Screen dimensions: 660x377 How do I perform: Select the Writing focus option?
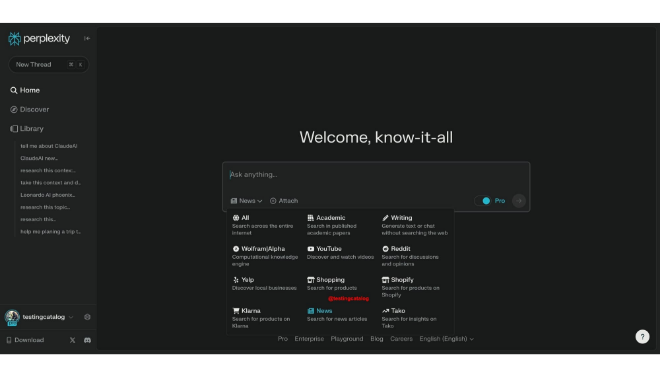pyautogui.click(x=414, y=225)
